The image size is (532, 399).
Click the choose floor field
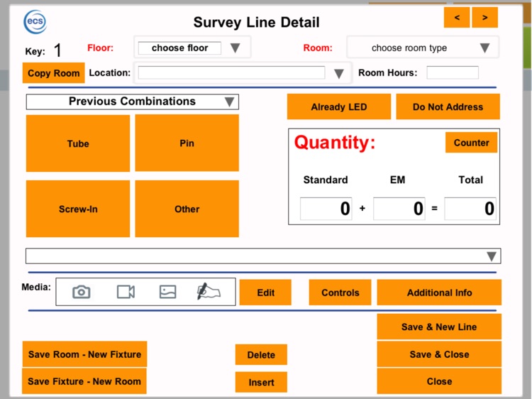(x=179, y=48)
